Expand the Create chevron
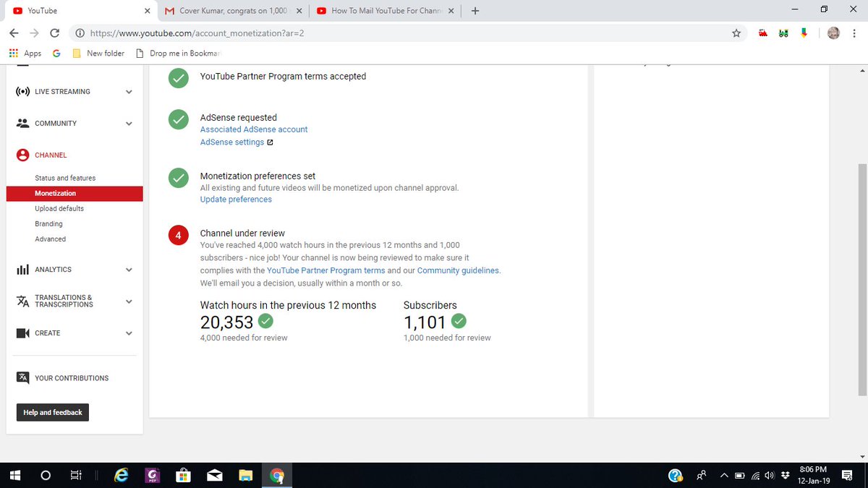Image resolution: width=868 pixels, height=488 pixels. point(129,333)
